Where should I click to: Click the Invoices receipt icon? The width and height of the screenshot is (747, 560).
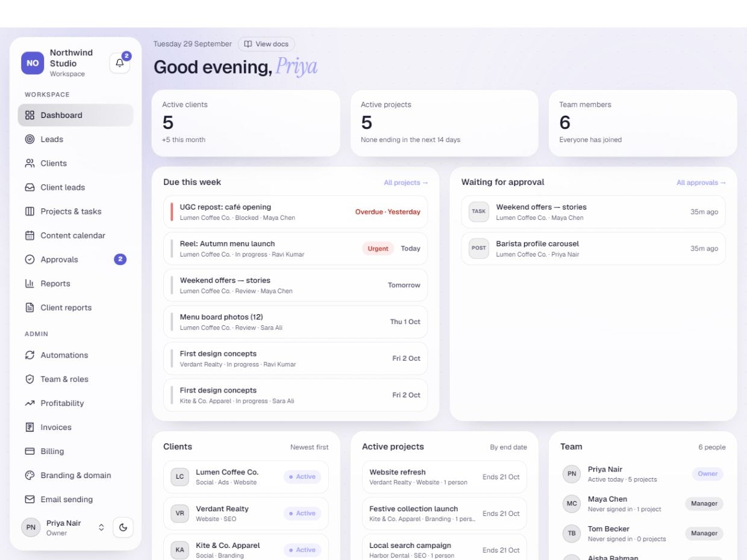click(30, 428)
